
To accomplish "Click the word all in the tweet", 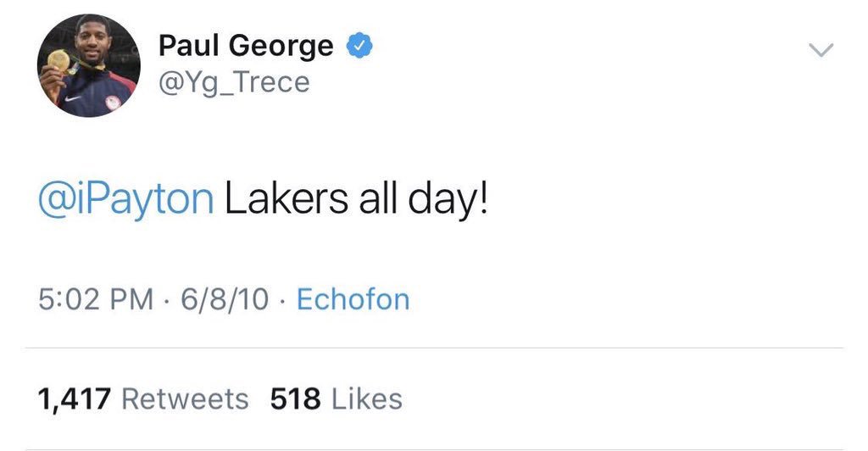I will (x=377, y=199).
